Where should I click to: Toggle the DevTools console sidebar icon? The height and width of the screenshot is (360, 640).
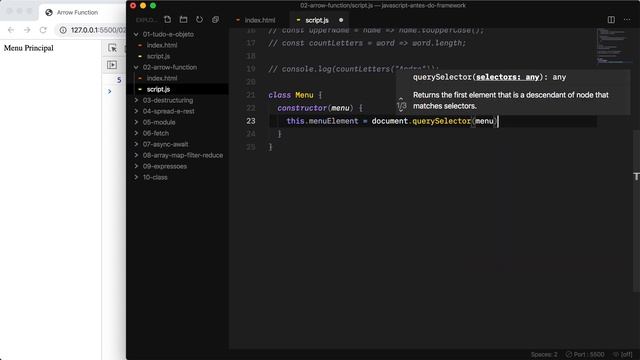(112, 64)
